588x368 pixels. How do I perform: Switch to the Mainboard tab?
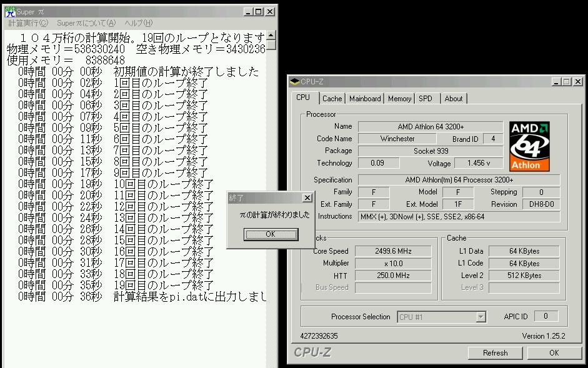coord(365,99)
